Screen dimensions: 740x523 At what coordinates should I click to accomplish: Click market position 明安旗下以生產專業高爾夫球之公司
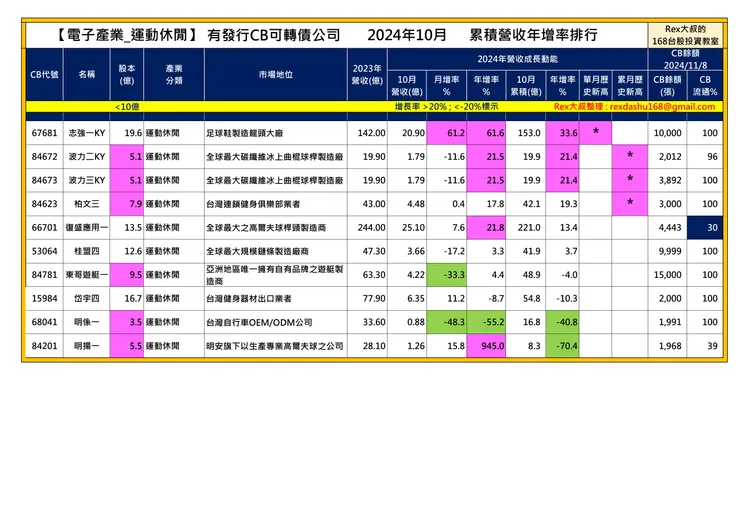point(275,346)
